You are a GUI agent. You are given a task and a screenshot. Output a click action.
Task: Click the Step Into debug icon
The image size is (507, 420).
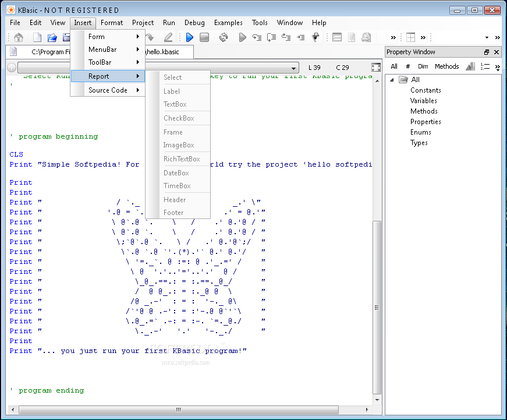pyautogui.click(x=257, y=37)
